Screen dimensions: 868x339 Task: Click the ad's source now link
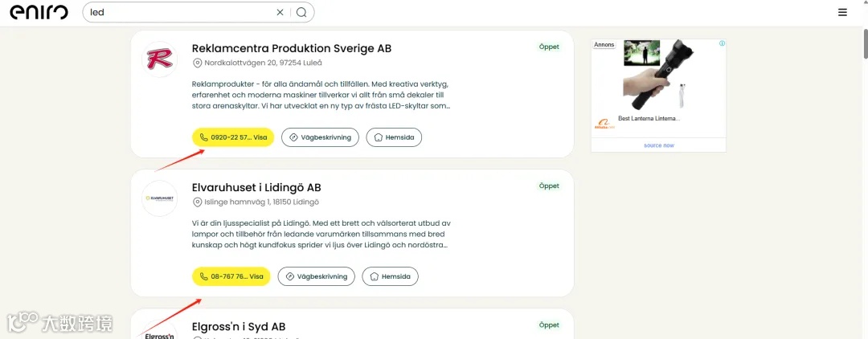click(x=658, y=145)
